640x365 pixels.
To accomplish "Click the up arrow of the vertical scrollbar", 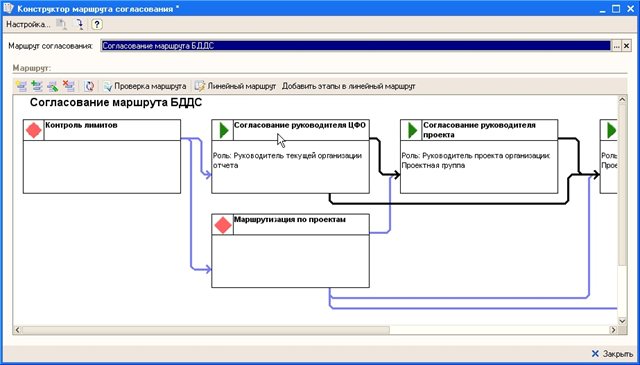I will tap(622, 100).
